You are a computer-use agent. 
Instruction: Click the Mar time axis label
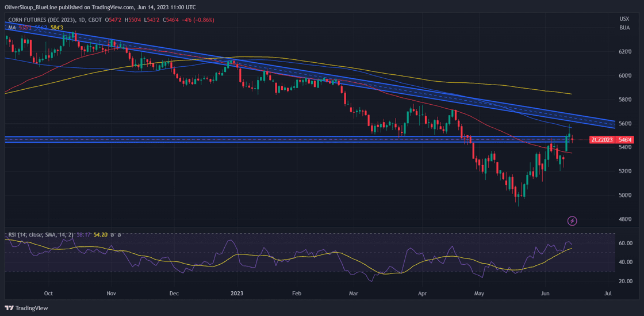(353, 294)
